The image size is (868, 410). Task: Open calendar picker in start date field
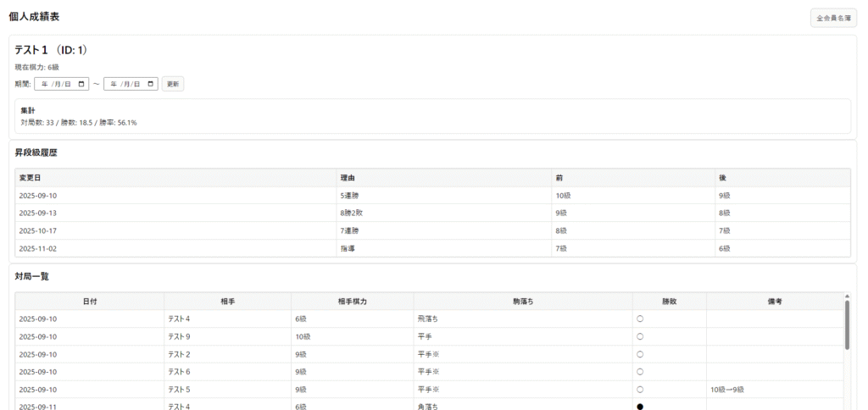(x=81, y=84)
